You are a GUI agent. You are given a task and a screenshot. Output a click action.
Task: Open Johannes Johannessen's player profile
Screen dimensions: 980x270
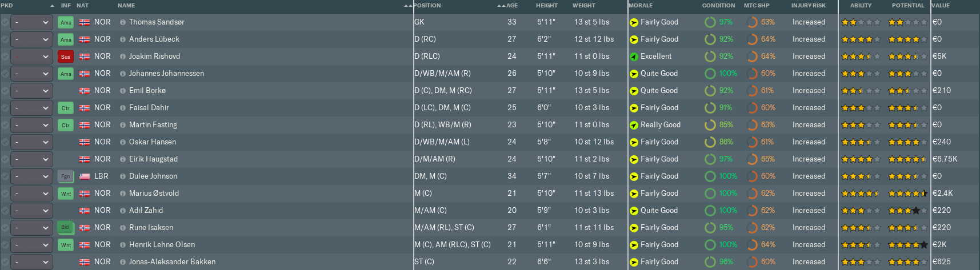[166, 74]
